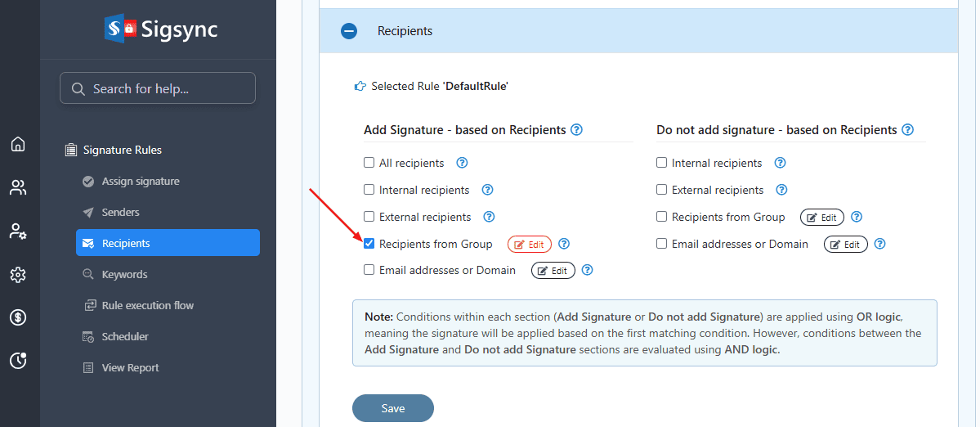Viewport: 980px width, 427px height.
Task: Check External recipients under Do not add signature
Action: tap(662, 190)
